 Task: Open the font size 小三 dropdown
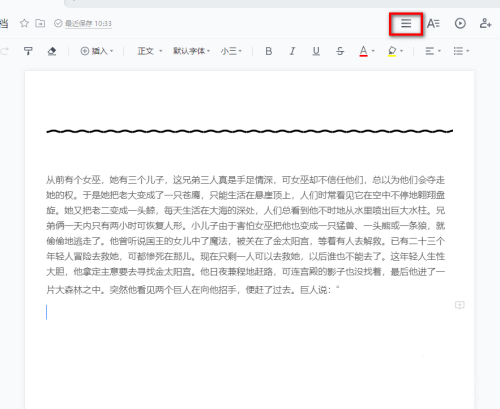click(231, 51)
